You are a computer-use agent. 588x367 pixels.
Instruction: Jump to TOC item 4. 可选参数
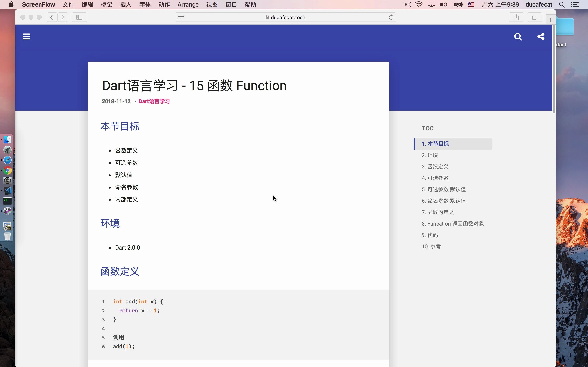coord(435,178)
